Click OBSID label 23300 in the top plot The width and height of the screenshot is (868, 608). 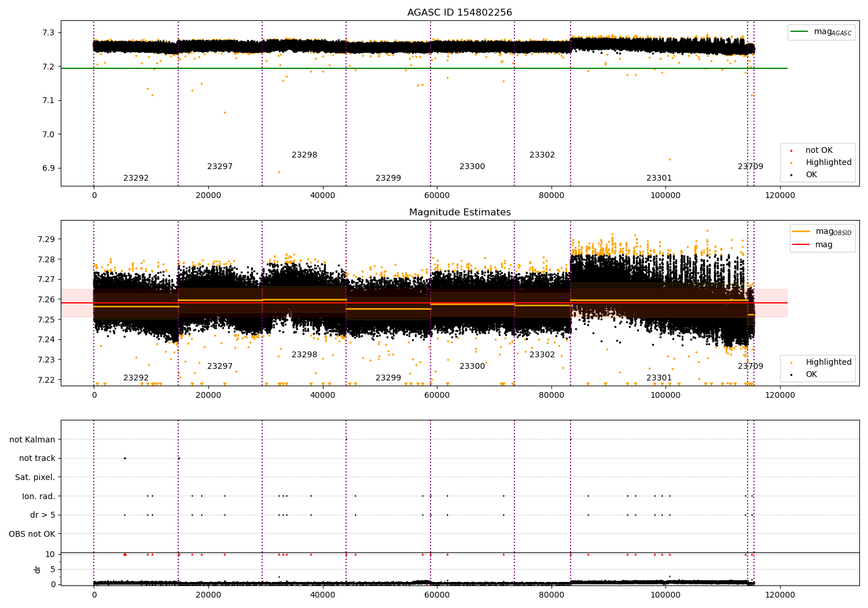(x=472, y=167)
